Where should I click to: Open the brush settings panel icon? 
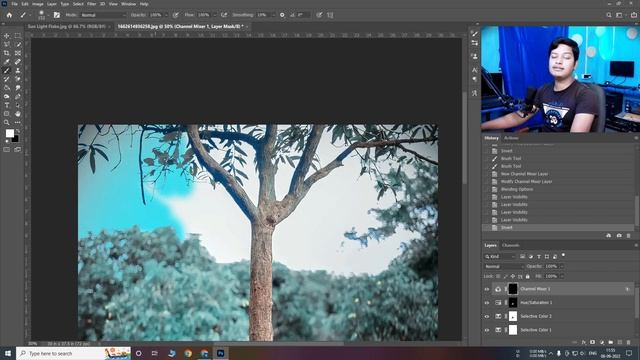[57, 15]
